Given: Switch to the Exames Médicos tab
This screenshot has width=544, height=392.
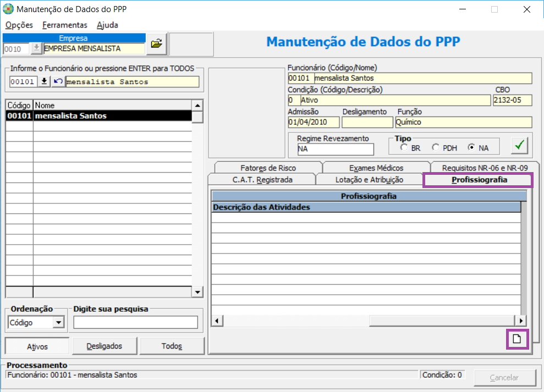Looking at the screenshot, I should [376, 168].
